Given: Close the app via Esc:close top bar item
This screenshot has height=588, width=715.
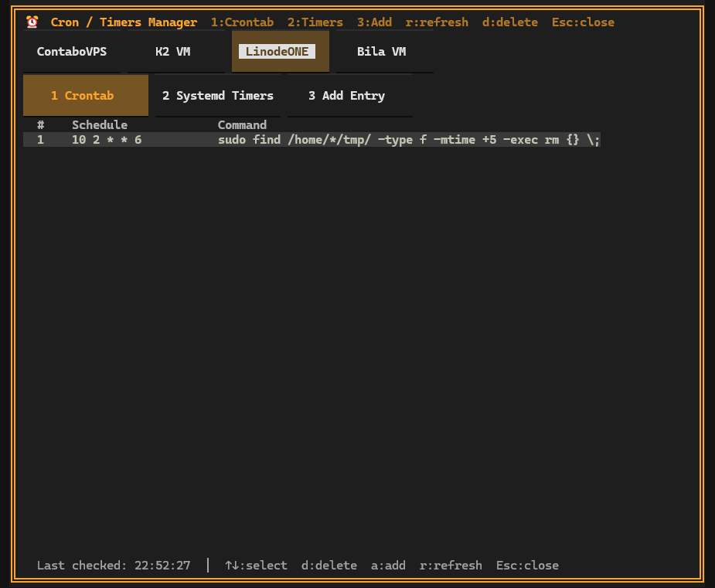Looking at the screenshot, I should (582, 22).
